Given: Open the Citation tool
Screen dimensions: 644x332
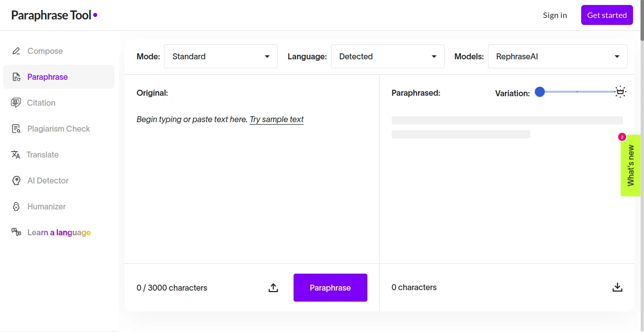Looking at the screenshot, I should click(x=41, y=103).
